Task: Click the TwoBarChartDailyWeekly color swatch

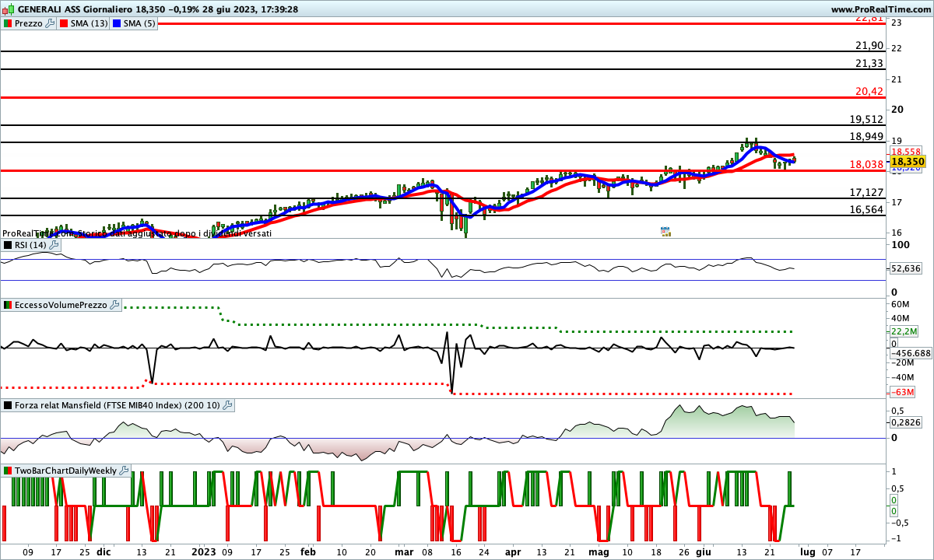Action: click(x=8, y=471)
